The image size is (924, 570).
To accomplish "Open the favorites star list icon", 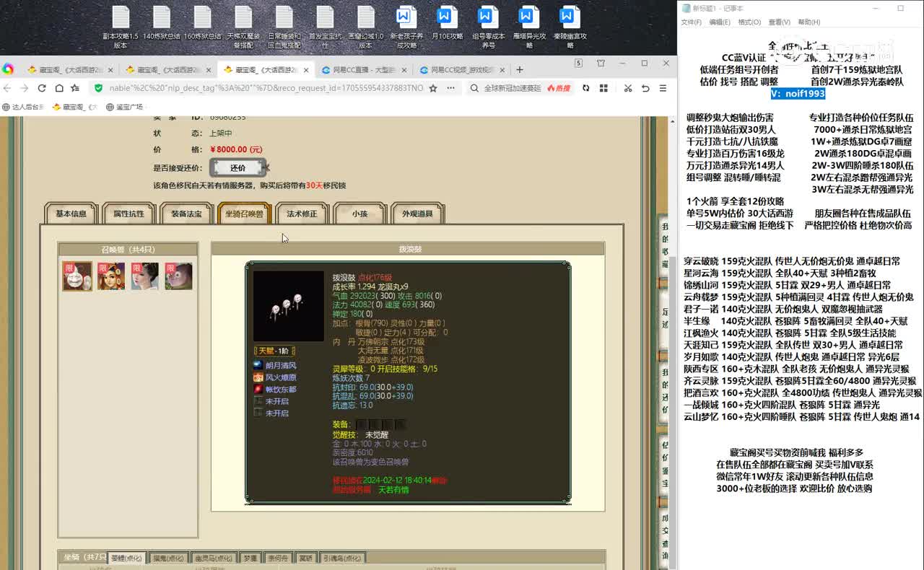I will pos(75,88).
